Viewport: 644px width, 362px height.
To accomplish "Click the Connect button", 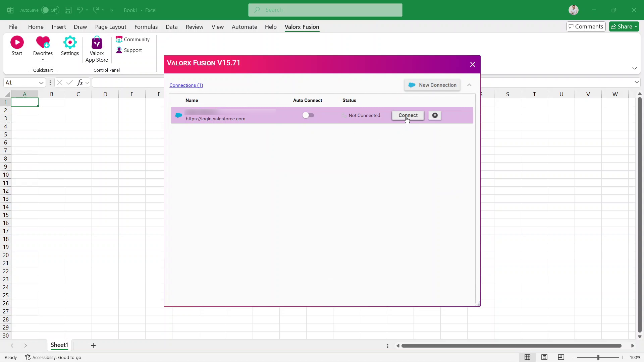I will coord(408,115).
